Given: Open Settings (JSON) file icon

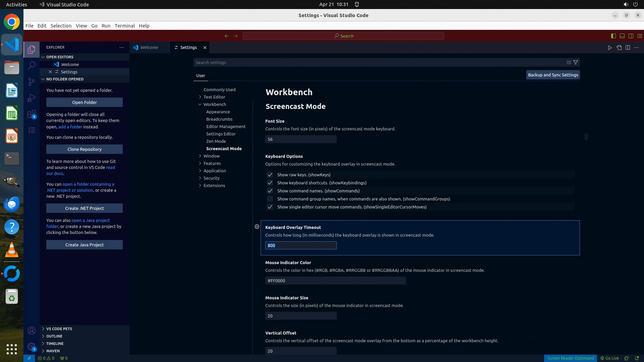Looking at the screenshot, I should [619, 48].
